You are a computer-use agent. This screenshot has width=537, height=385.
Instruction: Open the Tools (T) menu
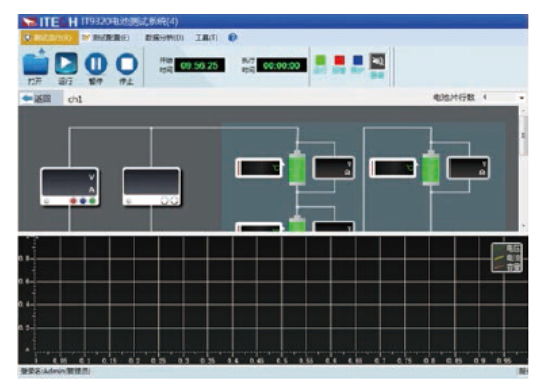pos(207,38)
